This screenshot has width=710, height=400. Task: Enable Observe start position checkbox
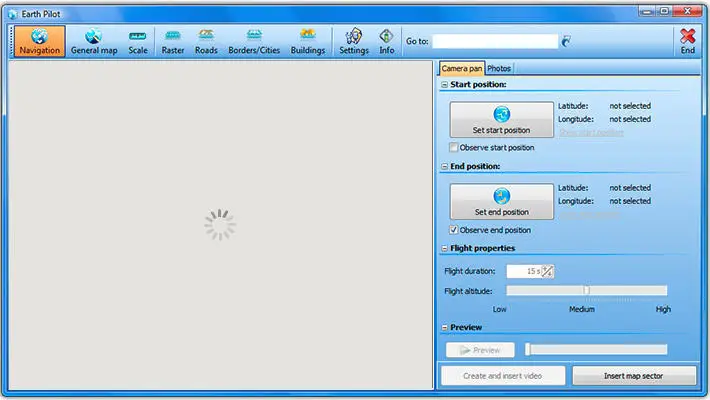coord(453,148)
